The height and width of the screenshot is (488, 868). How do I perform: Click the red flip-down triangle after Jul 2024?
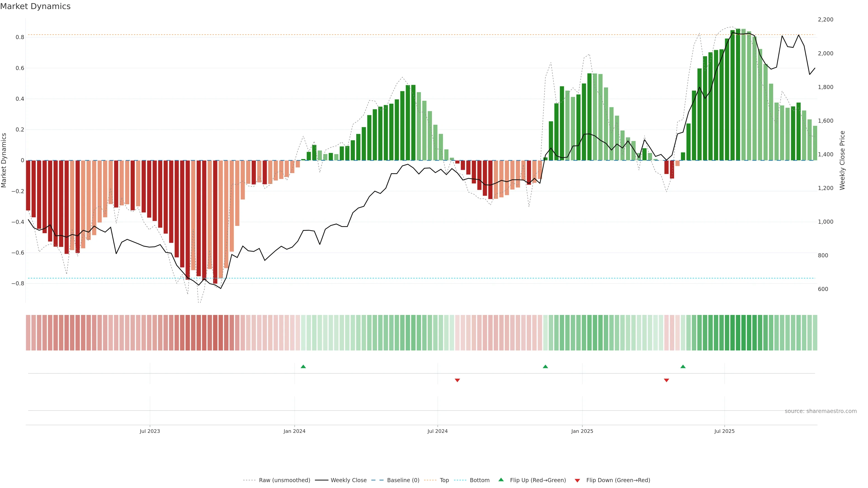coord(457,380)
